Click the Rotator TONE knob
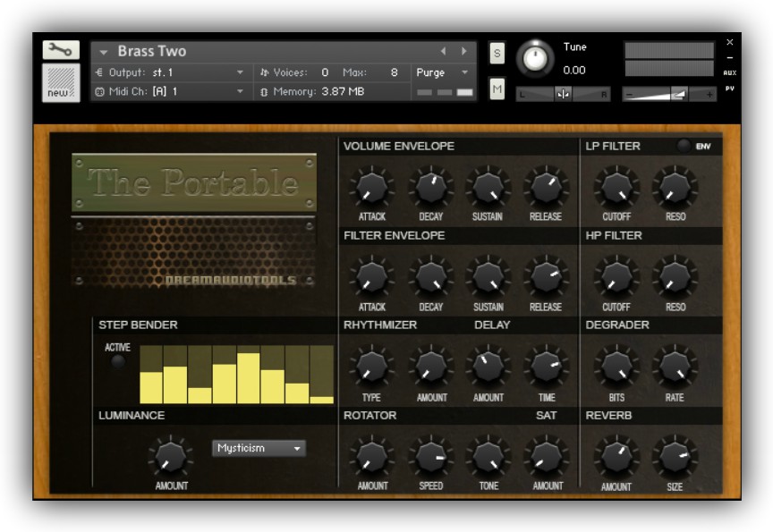 488,458
